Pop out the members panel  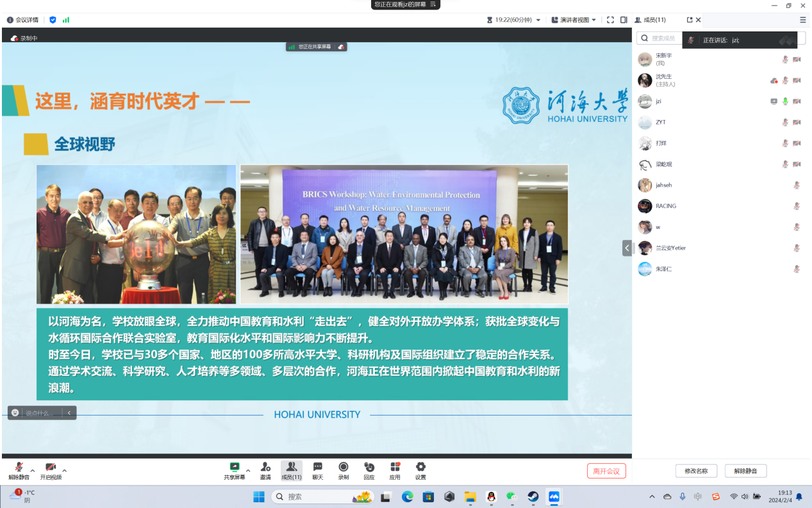[690, 20]
